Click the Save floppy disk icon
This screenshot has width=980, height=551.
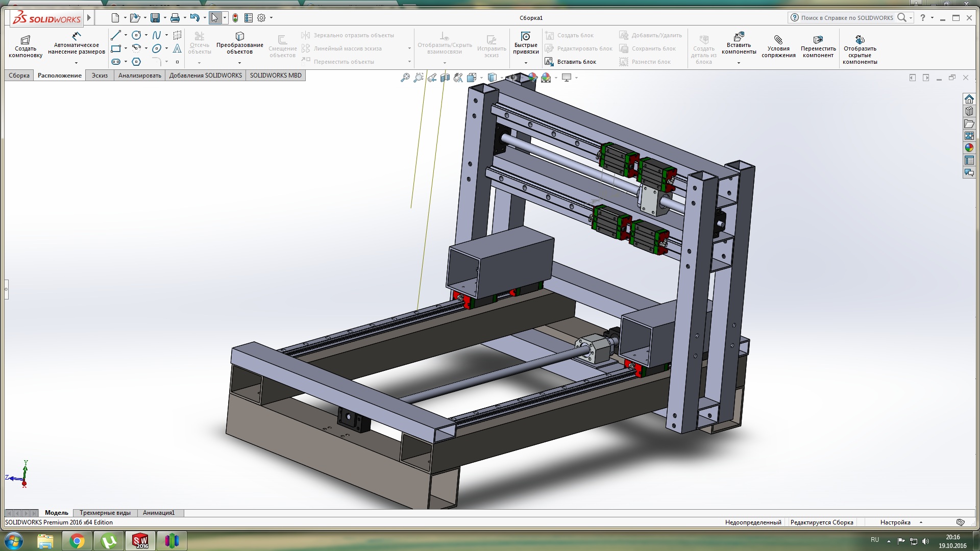click(155, 18)
